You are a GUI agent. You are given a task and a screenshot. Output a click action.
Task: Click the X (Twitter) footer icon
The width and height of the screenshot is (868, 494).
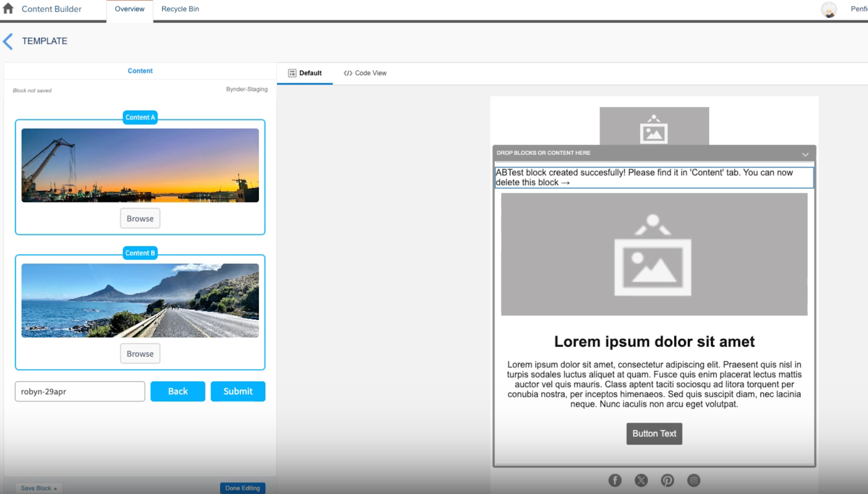(x=641, y=480)
